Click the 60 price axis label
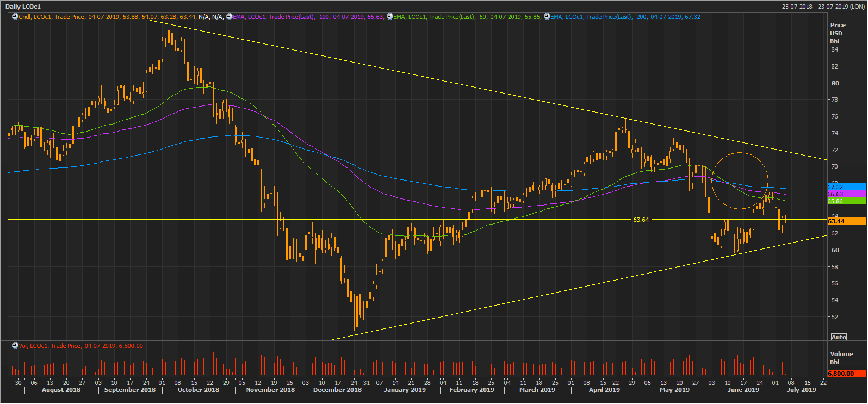The image size is (868, 404). click(834, 250)
